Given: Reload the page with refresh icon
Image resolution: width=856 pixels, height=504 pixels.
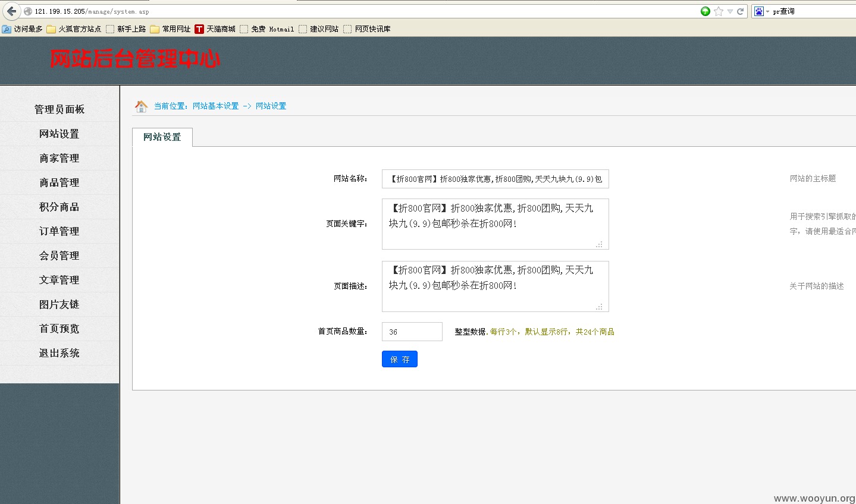Looking at the screenshot, I should tap(741, 11).
